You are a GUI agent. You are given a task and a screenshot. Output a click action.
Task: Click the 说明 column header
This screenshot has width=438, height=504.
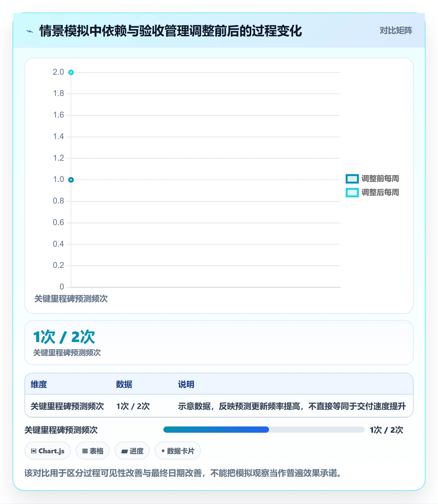[x=186, y=384]
